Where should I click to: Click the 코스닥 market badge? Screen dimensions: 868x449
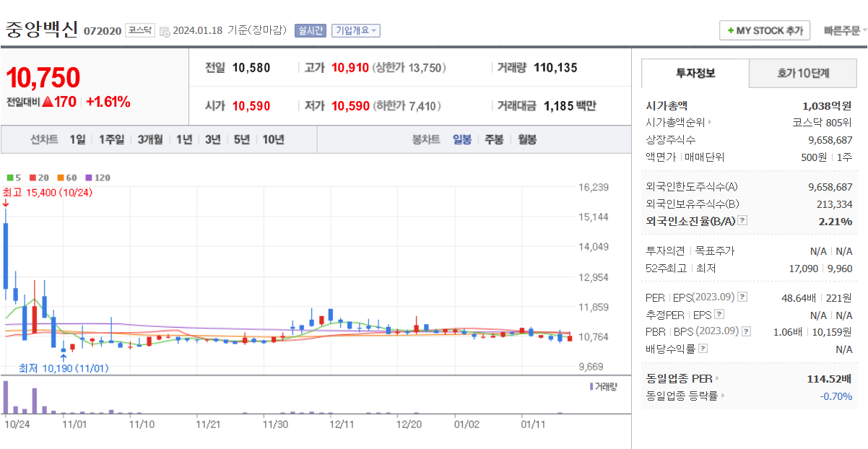(x=139, y=30)
